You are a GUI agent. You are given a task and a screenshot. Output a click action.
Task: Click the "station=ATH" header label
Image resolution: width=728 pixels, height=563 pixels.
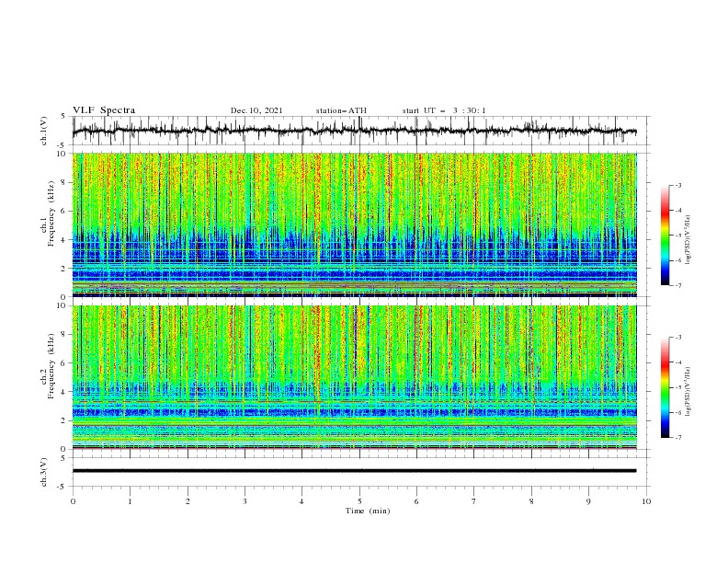click(341, 110)
